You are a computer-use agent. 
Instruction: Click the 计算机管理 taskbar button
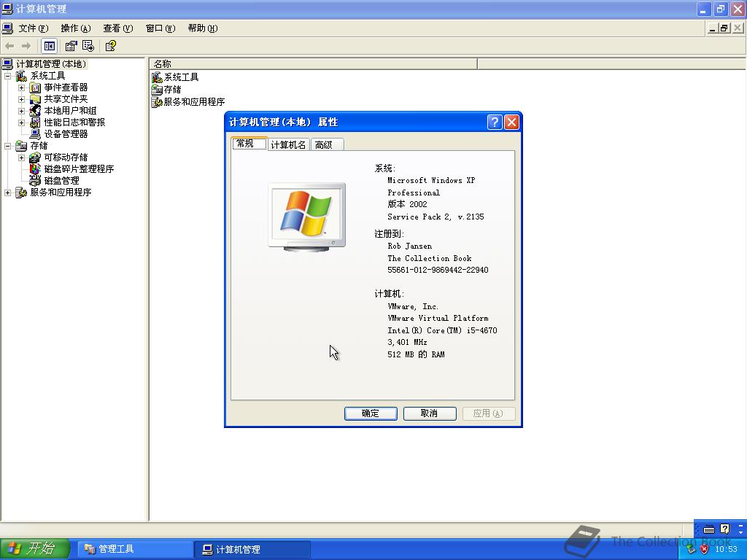point(253,549)
